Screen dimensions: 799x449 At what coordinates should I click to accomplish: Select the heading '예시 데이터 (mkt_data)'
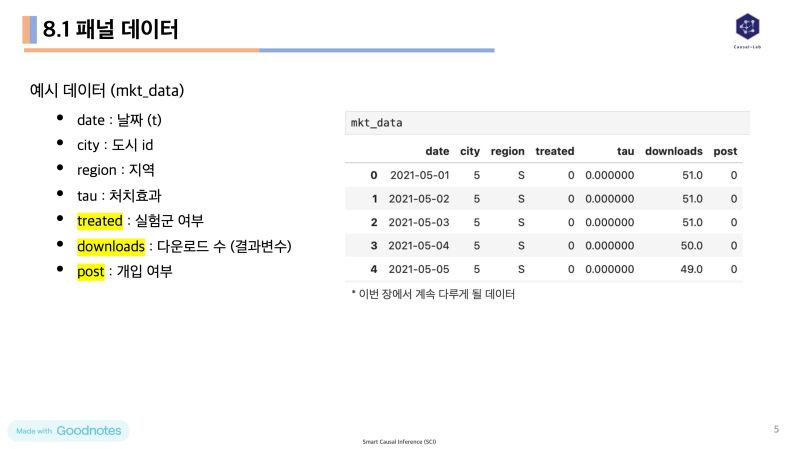[106, 90]
